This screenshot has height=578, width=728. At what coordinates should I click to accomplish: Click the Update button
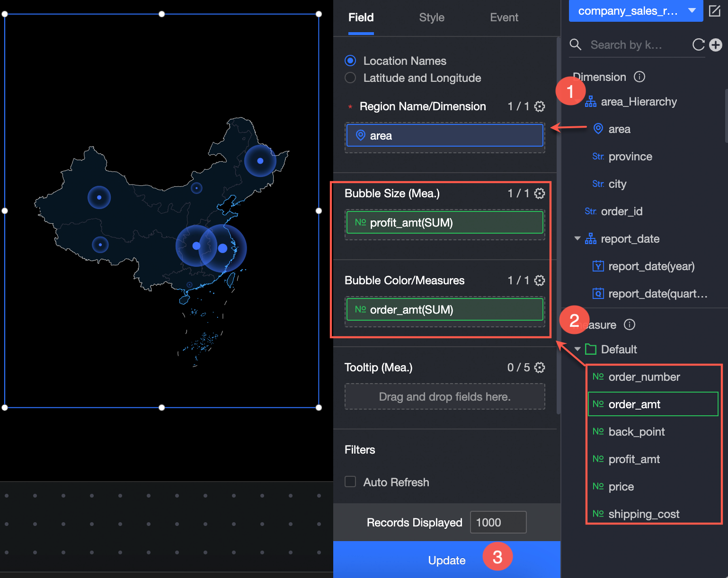[447, 560]
